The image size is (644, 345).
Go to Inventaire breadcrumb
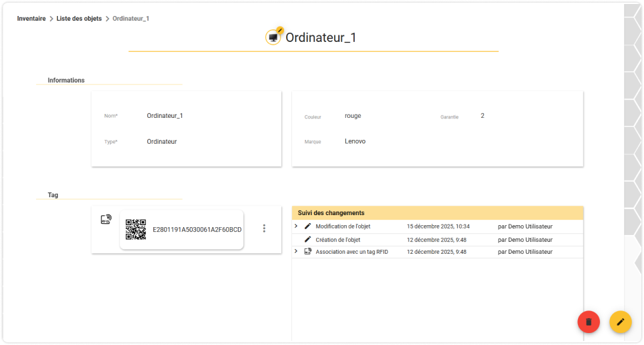pos(31,19)
